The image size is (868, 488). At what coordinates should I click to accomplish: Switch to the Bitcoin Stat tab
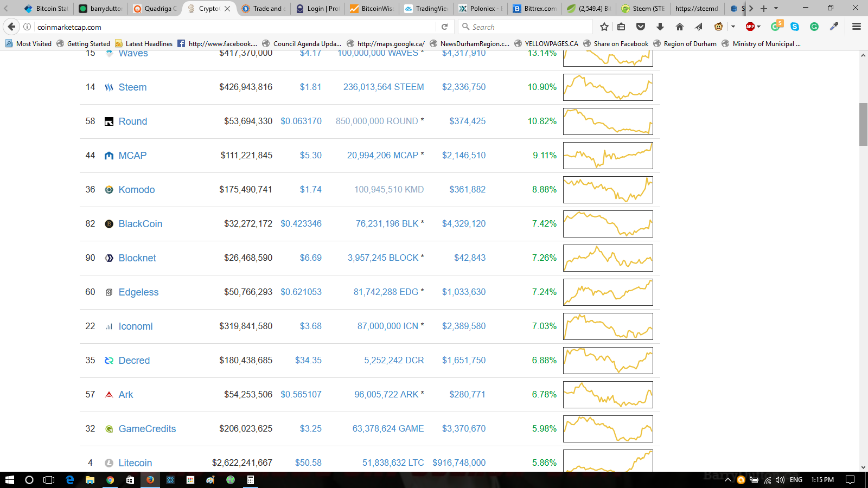tap(46, 9)
